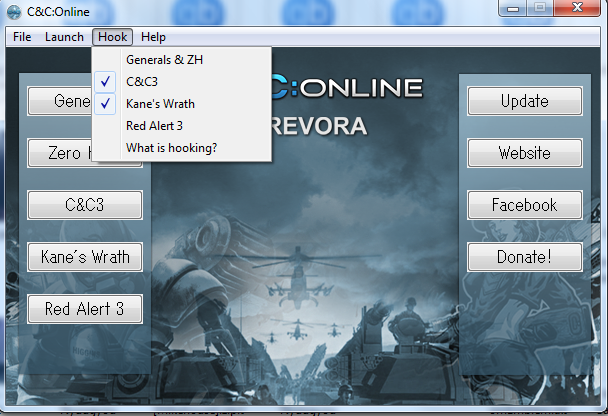Open the File menu
The image size is (608, 416).
click(x=22, y=37)
